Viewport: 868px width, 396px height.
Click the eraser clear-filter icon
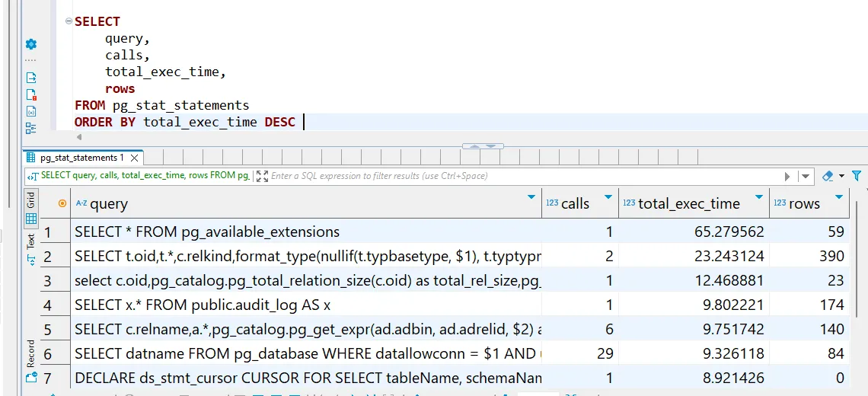[x=828, y=176]
